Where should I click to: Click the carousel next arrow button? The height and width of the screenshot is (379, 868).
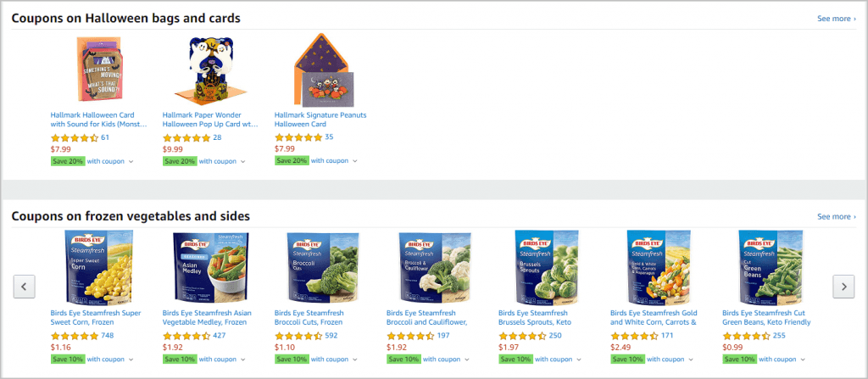point(843,287)
